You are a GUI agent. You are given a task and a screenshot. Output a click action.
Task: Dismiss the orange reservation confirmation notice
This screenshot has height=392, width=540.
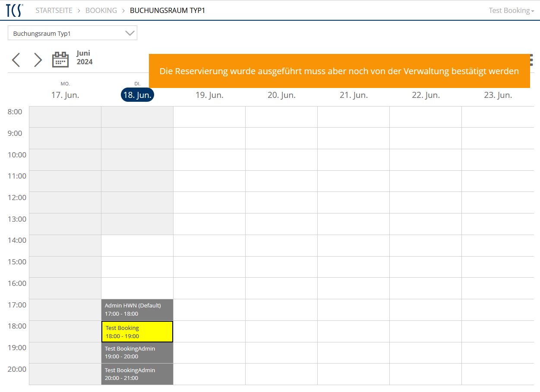click(339, 71)
